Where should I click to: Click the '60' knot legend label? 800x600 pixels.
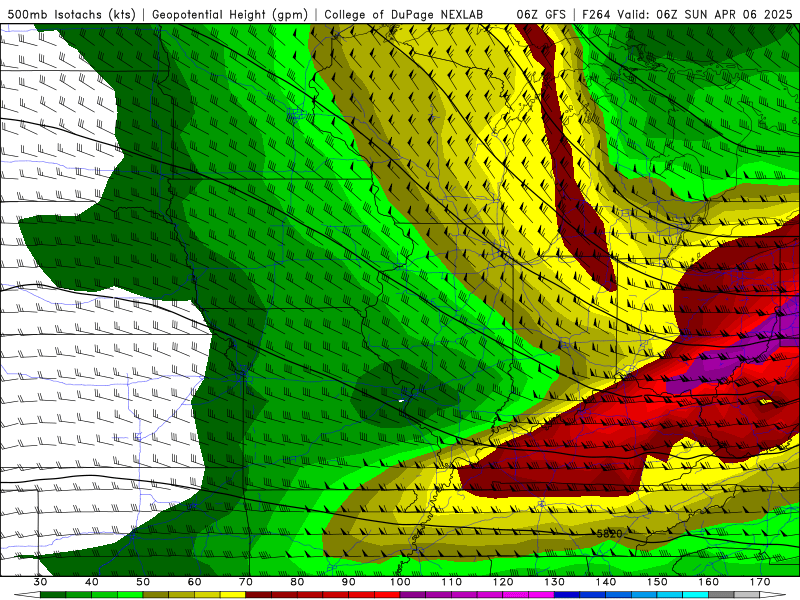coord(194,582)
